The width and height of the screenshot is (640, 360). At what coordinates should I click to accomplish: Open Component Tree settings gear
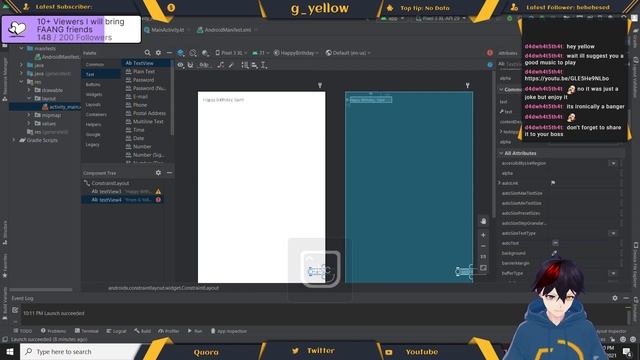click(158, 173)
